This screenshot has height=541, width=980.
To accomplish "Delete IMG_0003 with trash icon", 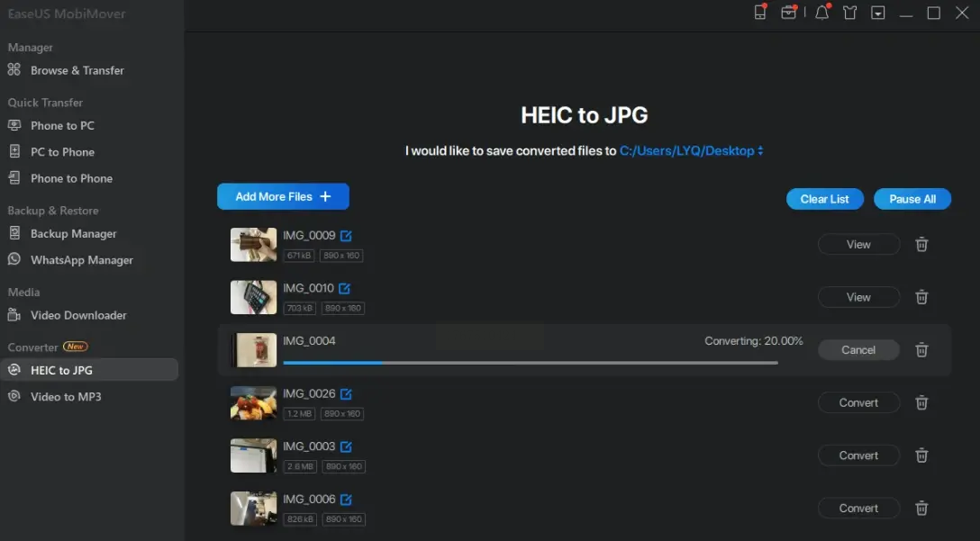I will click(921, 455).
